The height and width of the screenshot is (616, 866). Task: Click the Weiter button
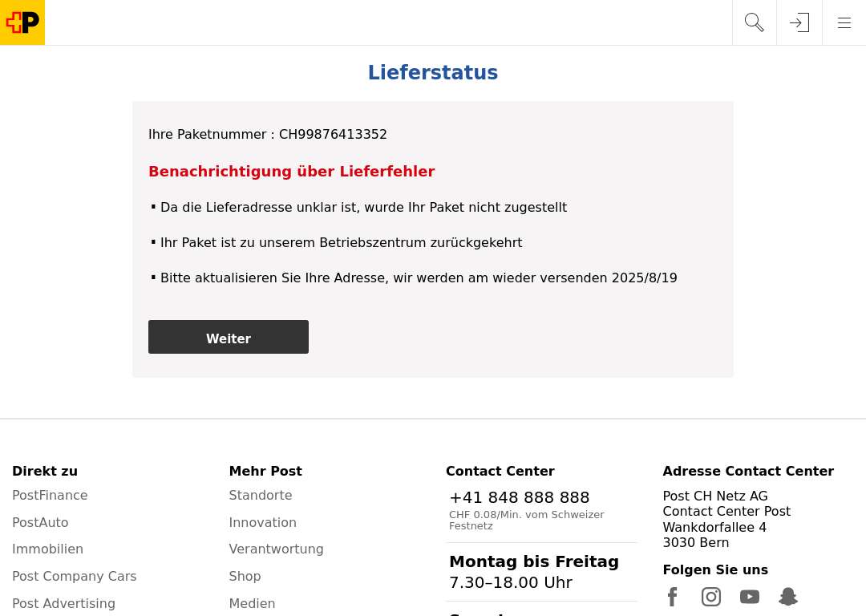228,337
